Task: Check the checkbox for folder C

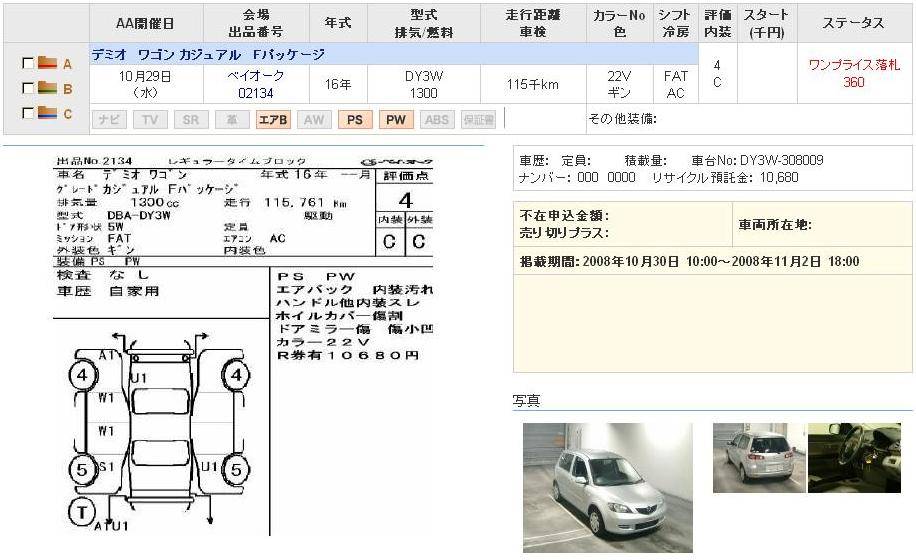Action: (x=27, y=113)
